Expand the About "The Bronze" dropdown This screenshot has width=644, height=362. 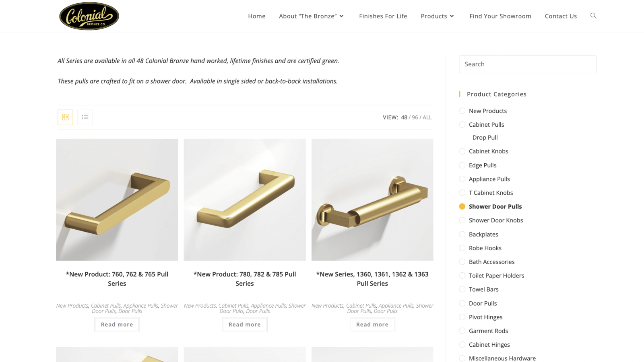[312, 16]
